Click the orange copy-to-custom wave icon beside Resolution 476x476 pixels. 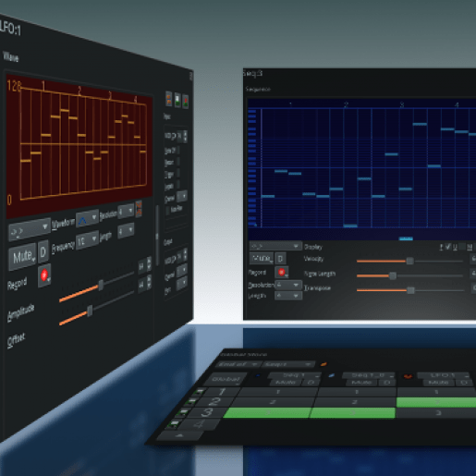click(139, 208)
